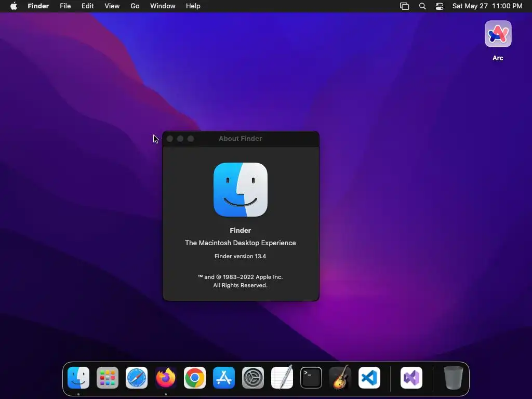The height and width of the screenshot is (399, 532).
Task: Open the View menu
Action: [112, 6]
